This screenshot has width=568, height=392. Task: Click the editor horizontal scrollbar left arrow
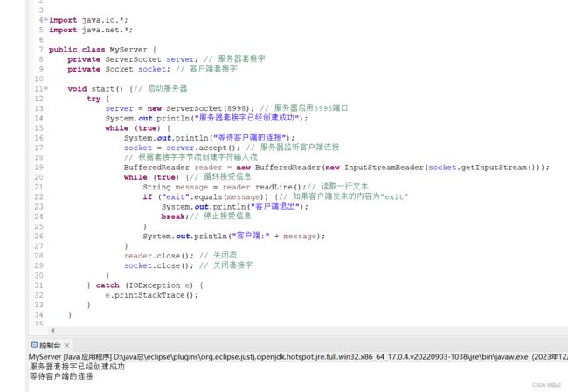point(52,330)
